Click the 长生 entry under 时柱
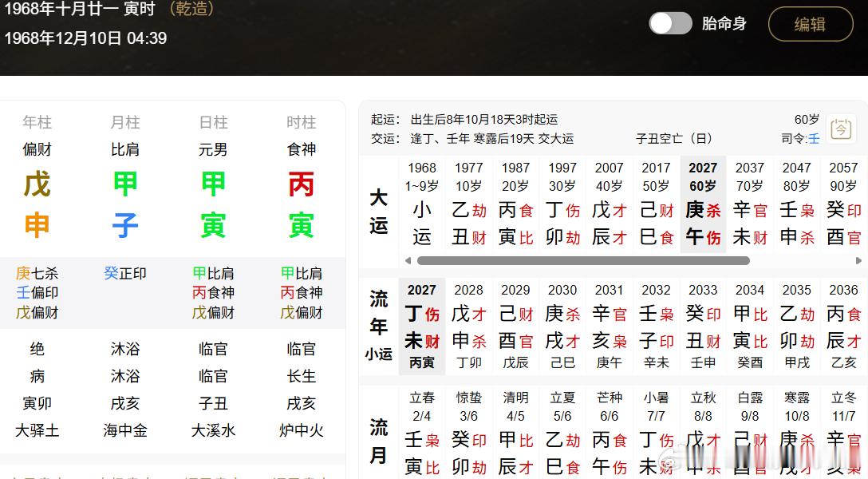The width and height of the screenshot is (868, 479). tap(301, 377)
